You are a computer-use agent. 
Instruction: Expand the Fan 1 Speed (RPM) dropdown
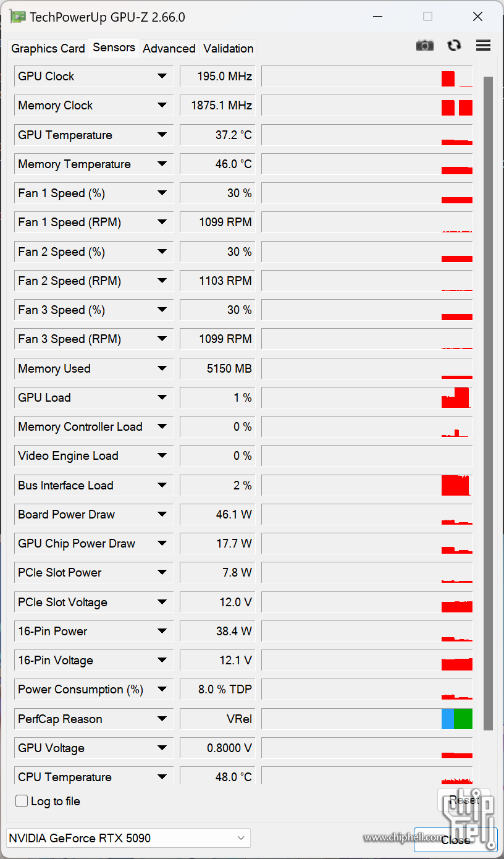162,222
